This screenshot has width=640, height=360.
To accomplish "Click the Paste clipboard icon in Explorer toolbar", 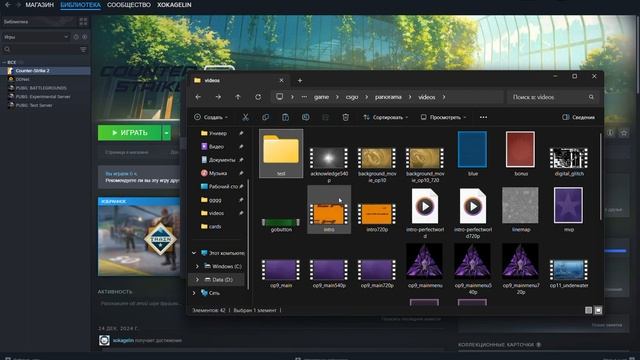I will pyautogui.click(x=285, y=118).
